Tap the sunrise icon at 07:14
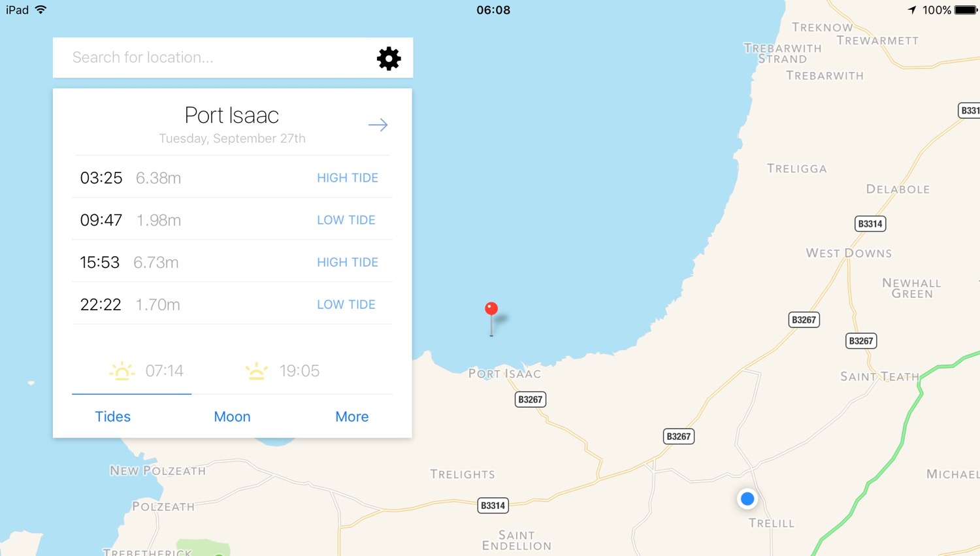Viewport: 980px width, 556px height. pos(122,371)
